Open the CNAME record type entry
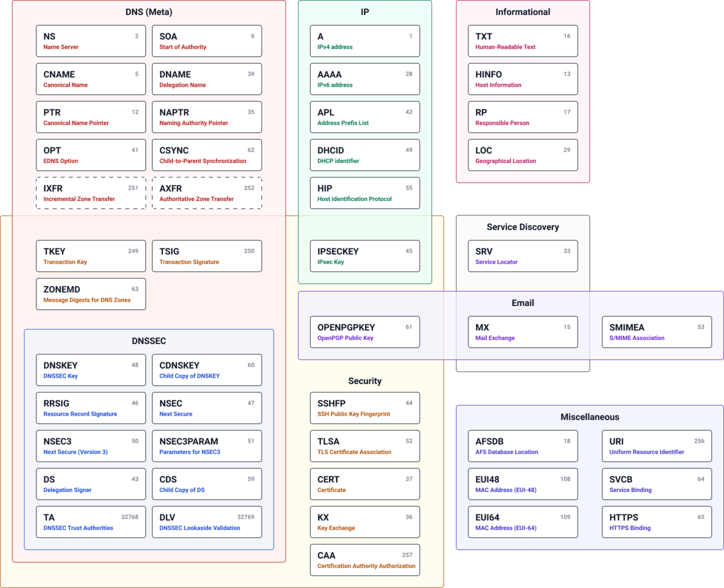 90,79
